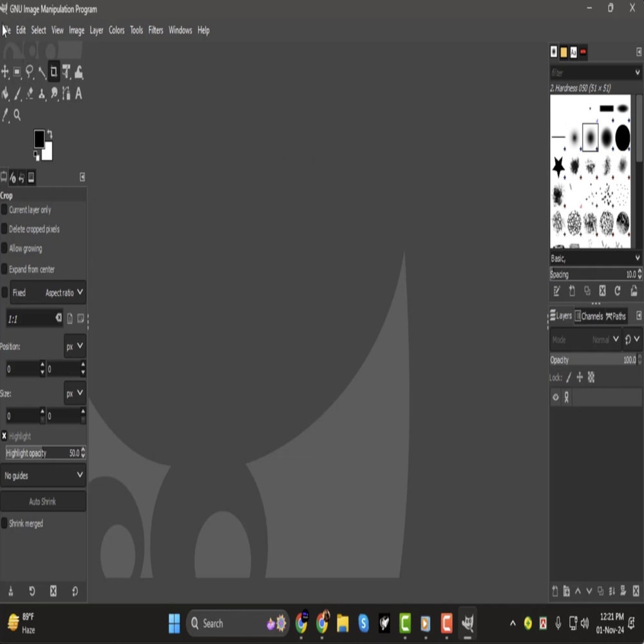Viewport: 644px width, 644px height.
Task: Activate the Text tool
Action: click(x=79, y=94)
